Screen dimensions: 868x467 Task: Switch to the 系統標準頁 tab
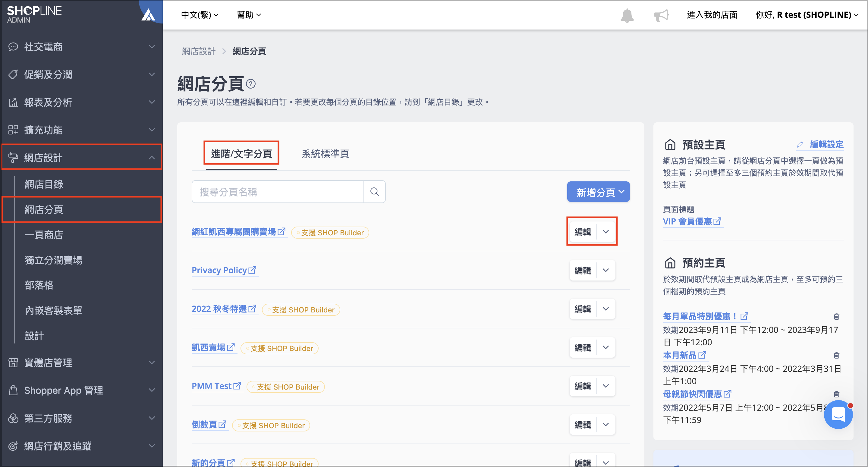325,154
